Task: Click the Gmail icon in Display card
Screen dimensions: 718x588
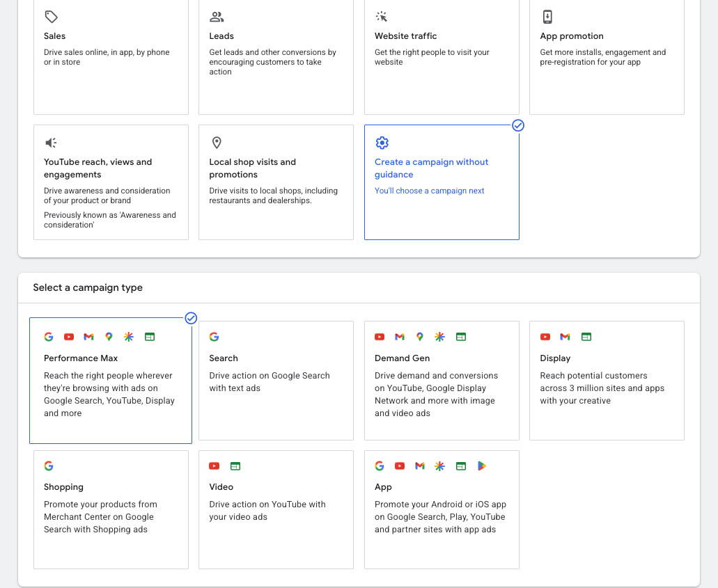Action: [565, 337]
